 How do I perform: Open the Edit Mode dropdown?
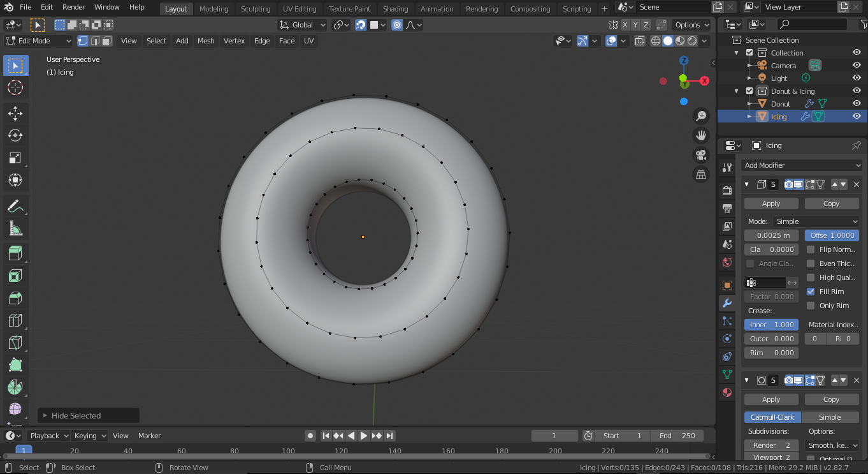[x=38, y=41]
